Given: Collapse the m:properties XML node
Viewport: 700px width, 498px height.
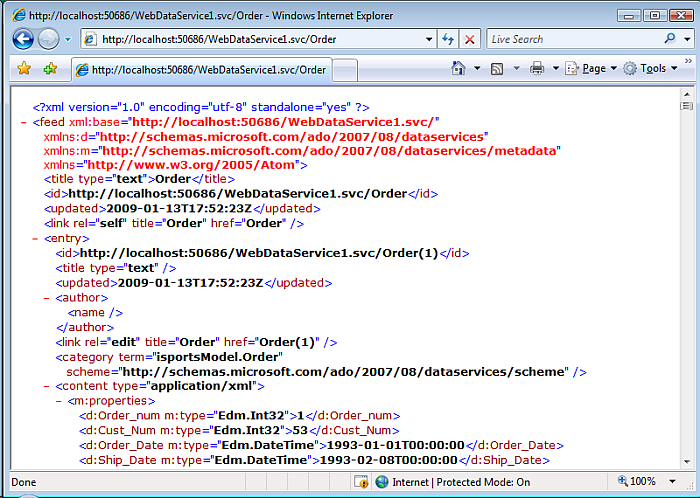Looking at the screenshot, I should click(59, 400).
